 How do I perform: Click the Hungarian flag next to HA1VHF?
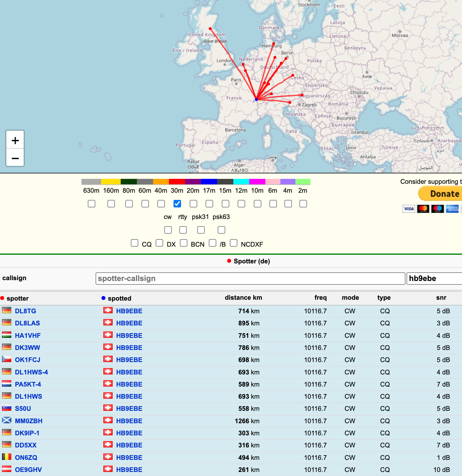click(x=7, y=335)
